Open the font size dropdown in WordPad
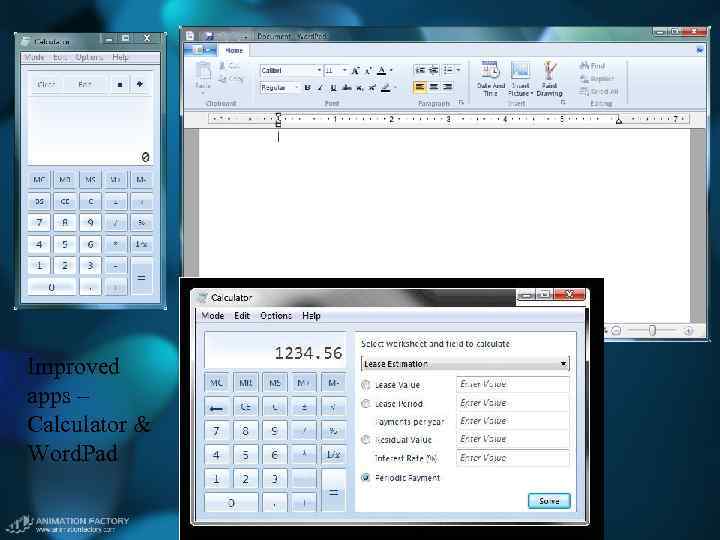 (x=344, y=70)
